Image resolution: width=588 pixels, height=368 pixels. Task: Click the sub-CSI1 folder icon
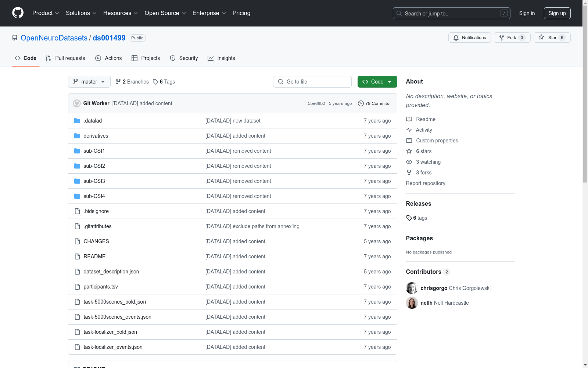coord(77,151)
